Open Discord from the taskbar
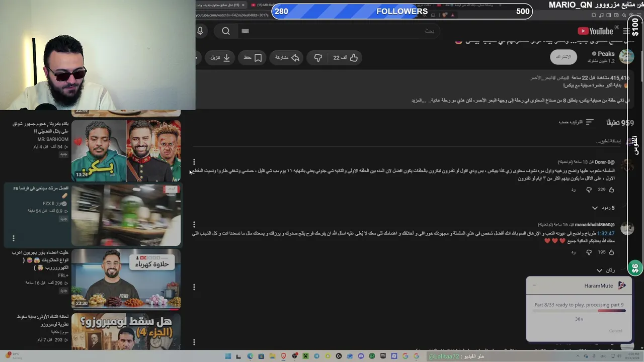 pos(361,356)
